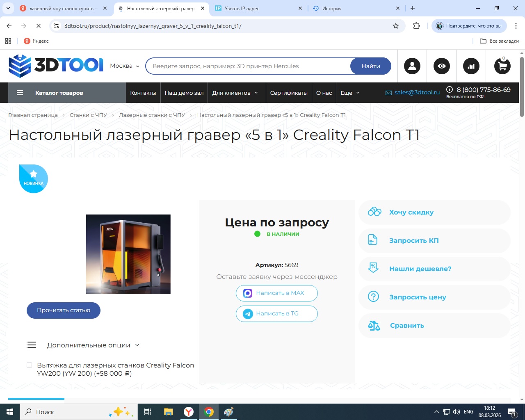The image size is (525, 420).
Task: Show hidden system tray icons
Action: (436, 412)
